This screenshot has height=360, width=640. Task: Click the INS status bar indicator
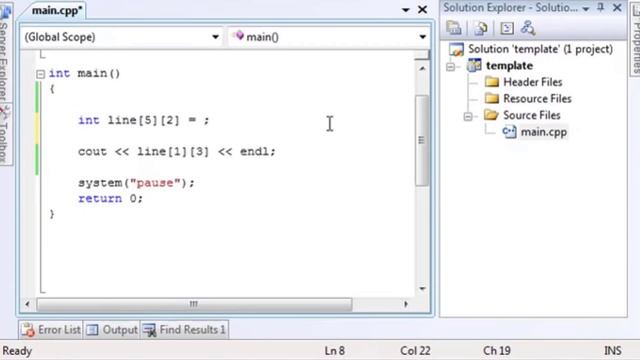pyautogui.click(x=613, y=351)
